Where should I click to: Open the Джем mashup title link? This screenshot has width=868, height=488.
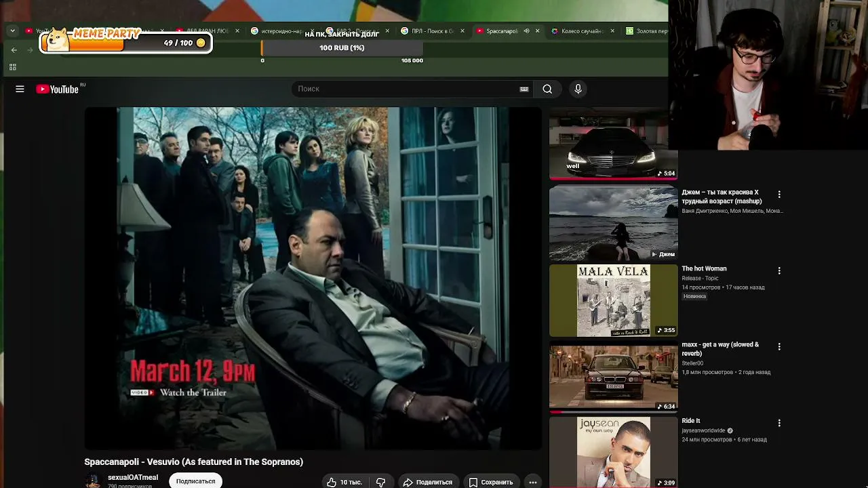coord(722,197)
